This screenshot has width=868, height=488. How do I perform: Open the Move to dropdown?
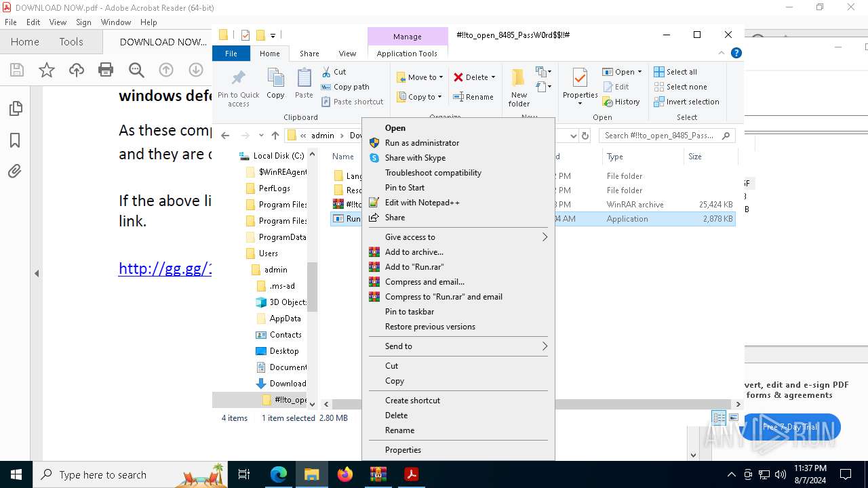420,77
